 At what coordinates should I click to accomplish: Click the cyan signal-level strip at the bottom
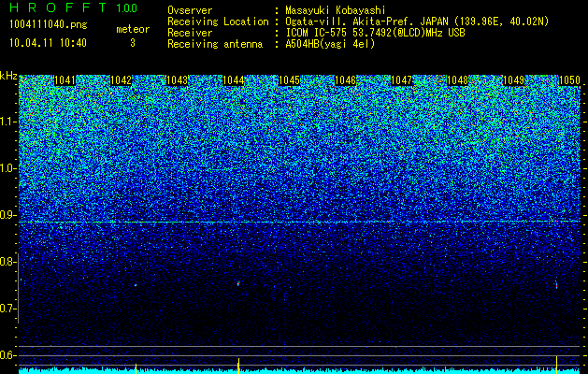(300, 371)
